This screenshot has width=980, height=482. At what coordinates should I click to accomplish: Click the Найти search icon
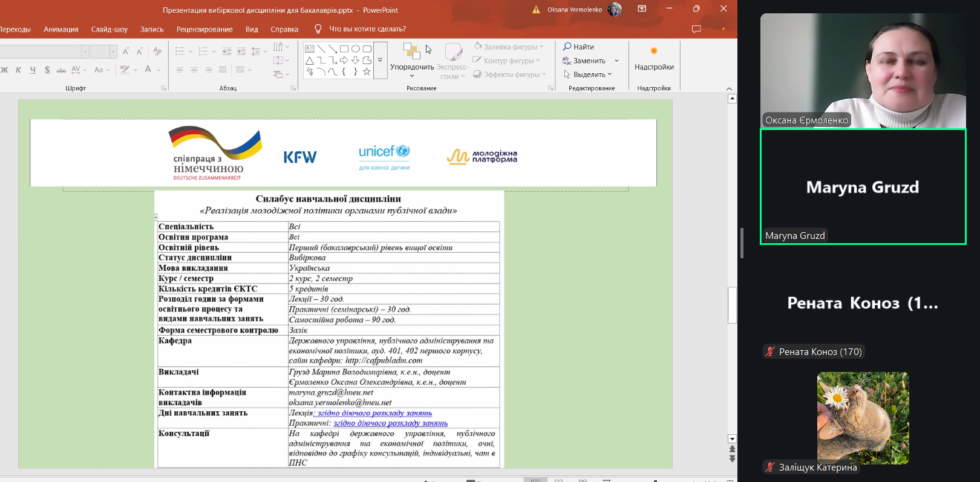pos(567,47)
